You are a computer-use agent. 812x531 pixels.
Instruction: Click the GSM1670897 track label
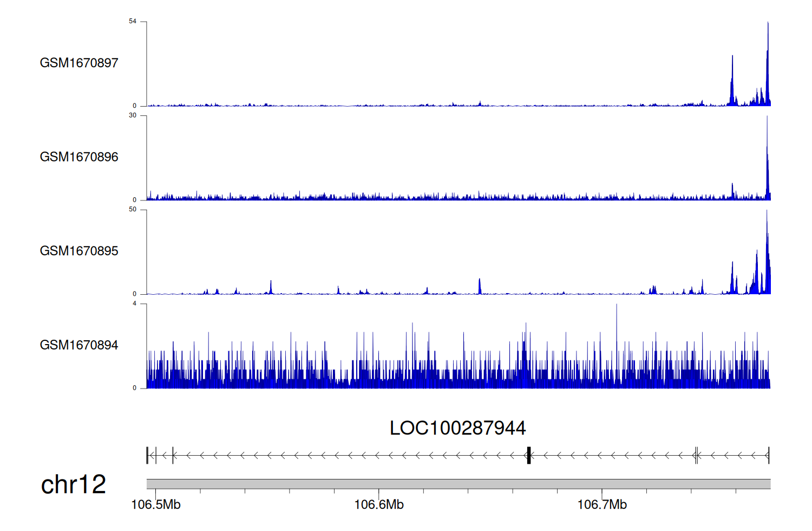(x=79, y=63)
